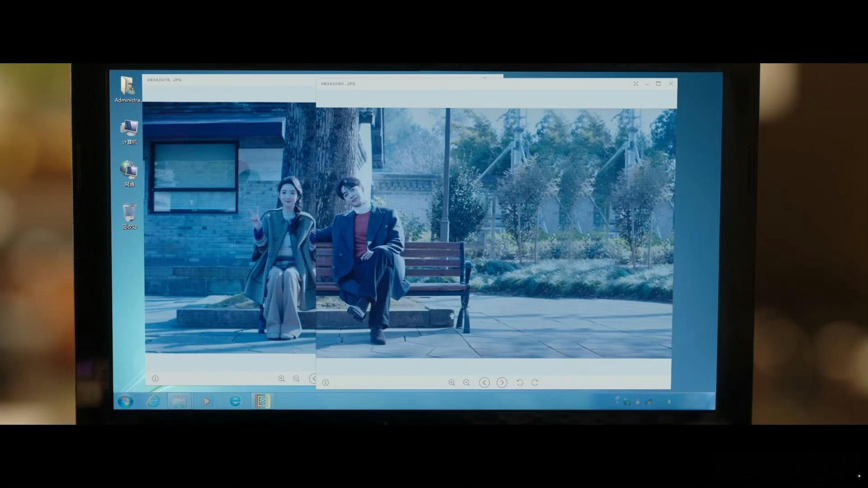Viewport: 868px width, 488px height.
Task: Switch to the image viewer taskbar button
Action: click(262, 401)
